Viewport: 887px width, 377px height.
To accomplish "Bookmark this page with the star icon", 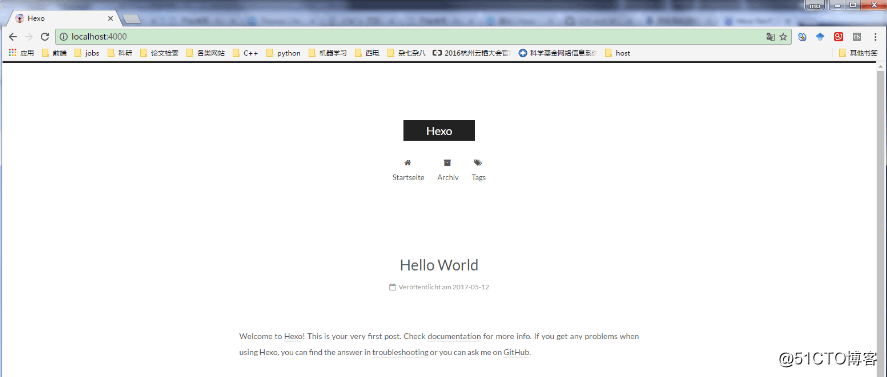I will [783, 37].
